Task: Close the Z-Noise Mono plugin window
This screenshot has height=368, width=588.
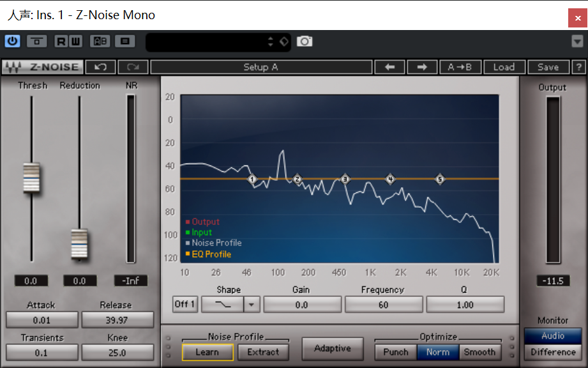Action: (578, 18)
